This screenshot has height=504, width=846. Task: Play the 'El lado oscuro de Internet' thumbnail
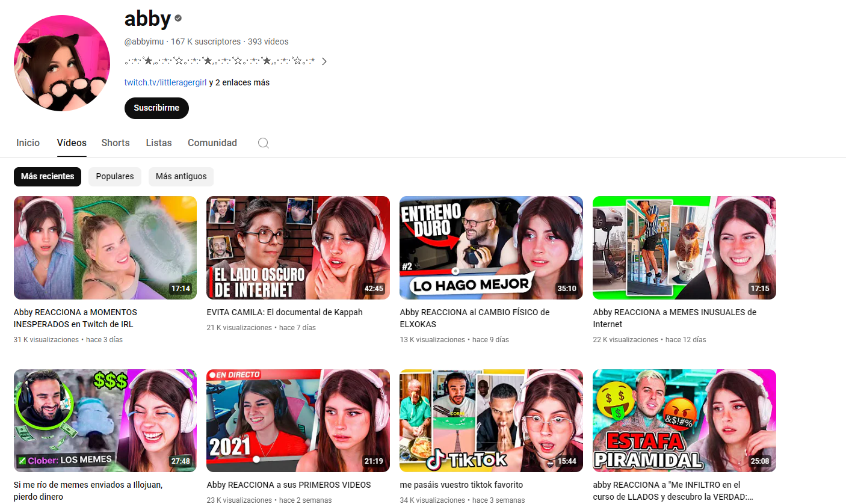tap(298, 248)
